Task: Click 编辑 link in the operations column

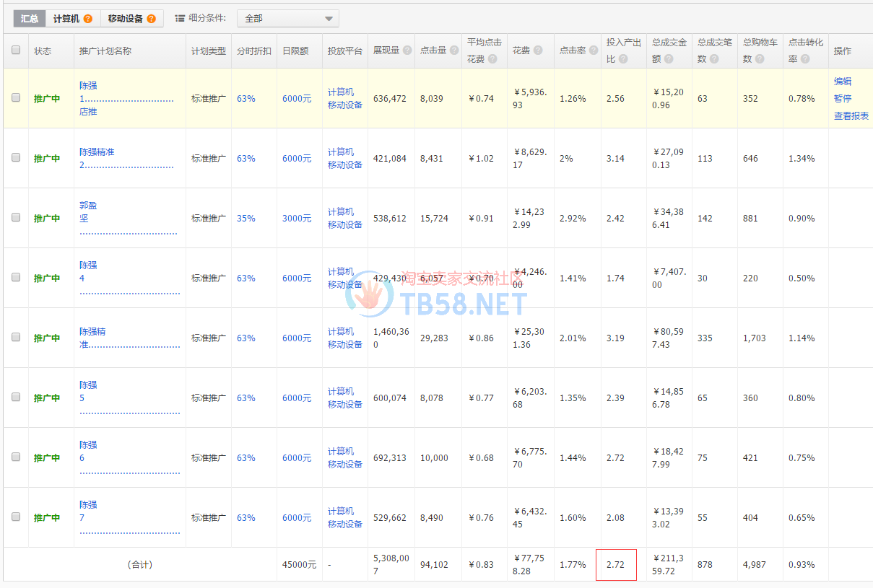Action: coord(842,82)
